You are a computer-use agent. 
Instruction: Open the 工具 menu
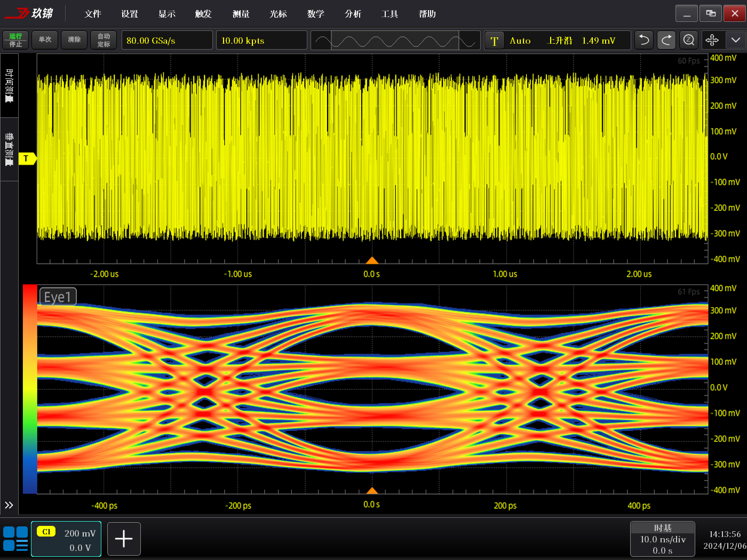coord(390,14)
